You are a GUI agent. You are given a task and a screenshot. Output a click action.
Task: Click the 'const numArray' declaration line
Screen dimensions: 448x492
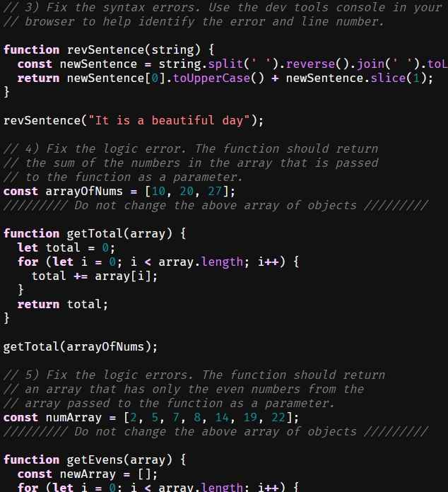(151, 417)
